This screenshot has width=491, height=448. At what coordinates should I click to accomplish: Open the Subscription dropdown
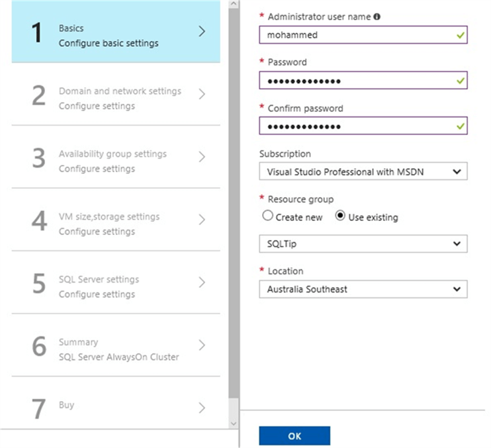363,172
